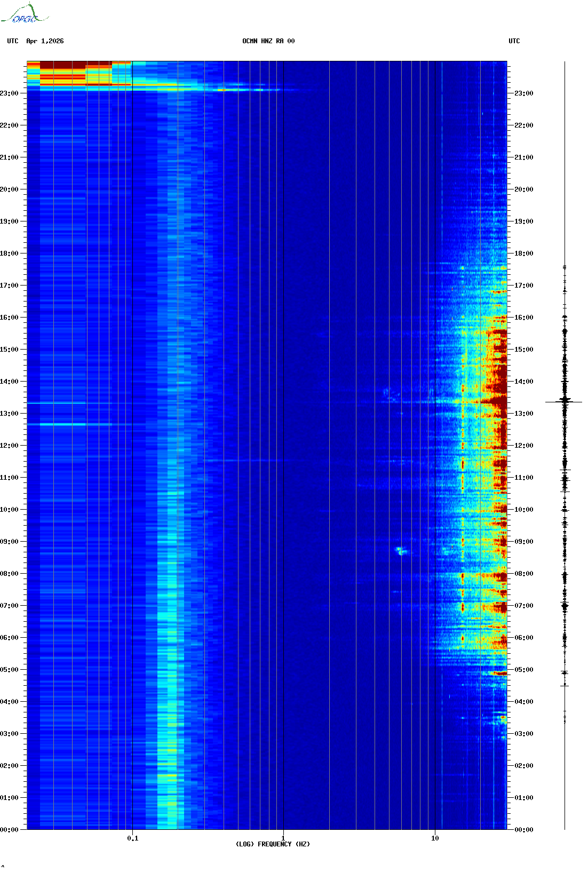
Task: Click the left axis 12:00 time label
Action: pyautogui.click(x=9, y=446)
